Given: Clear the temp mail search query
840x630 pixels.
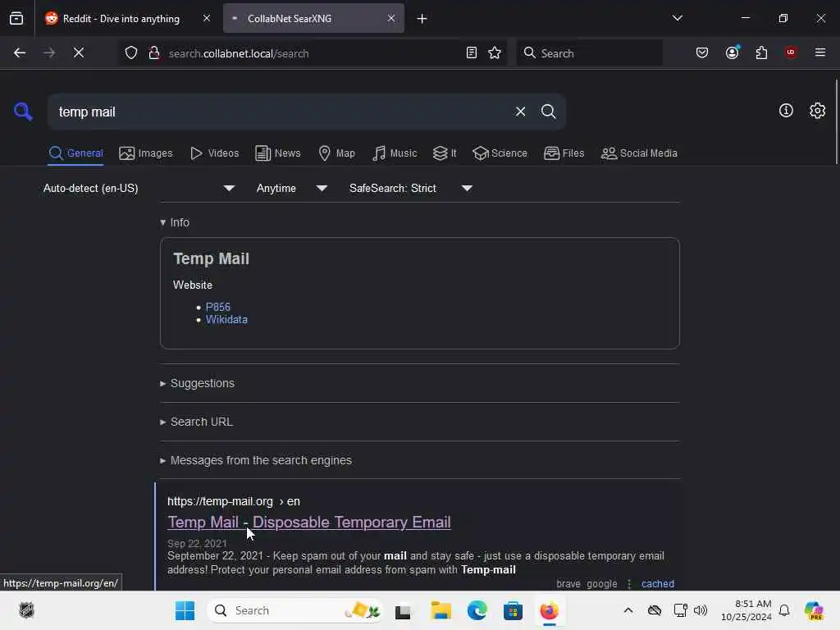Looking at the screenshot, I should pyautogui.click(x=520, y=112).
